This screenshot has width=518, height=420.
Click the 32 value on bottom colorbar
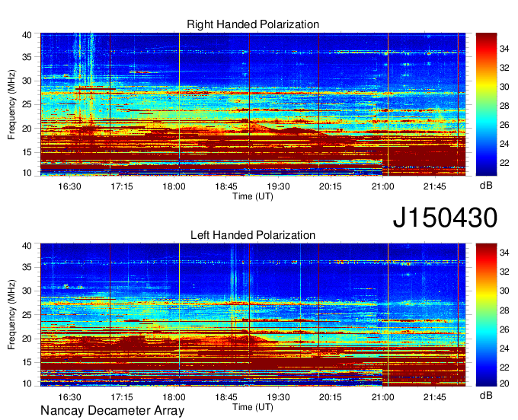(504, 272)
